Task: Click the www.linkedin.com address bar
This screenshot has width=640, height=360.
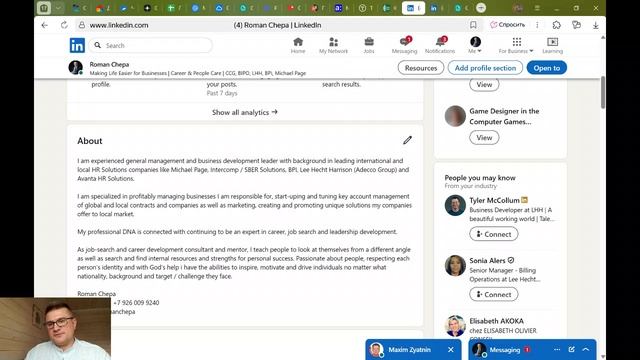Action: [x=119, y=25]
